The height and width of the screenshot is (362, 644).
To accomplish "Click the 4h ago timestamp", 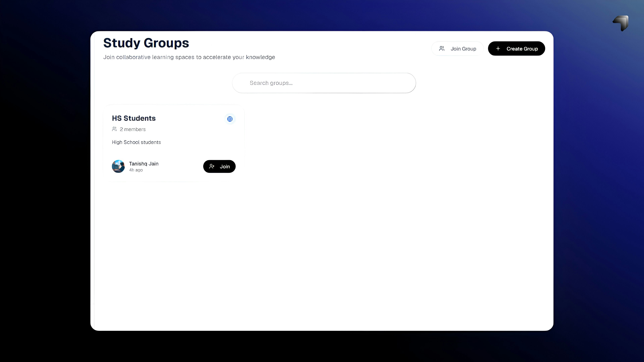I will click(x=136, y=170).
